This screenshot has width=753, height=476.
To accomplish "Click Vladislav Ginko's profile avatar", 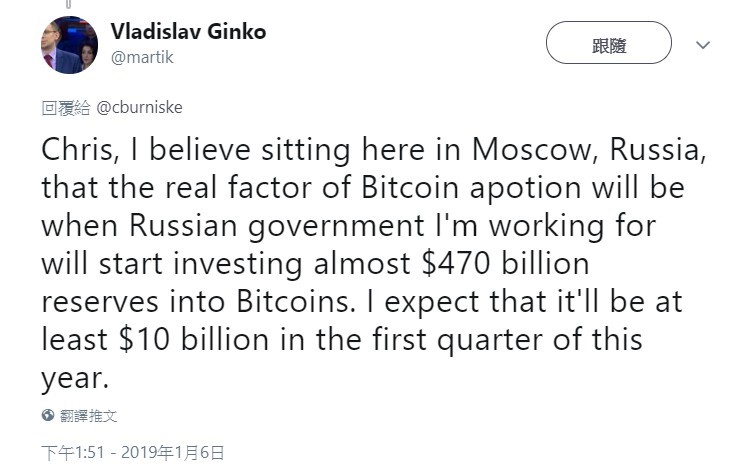I will (69, 45).
